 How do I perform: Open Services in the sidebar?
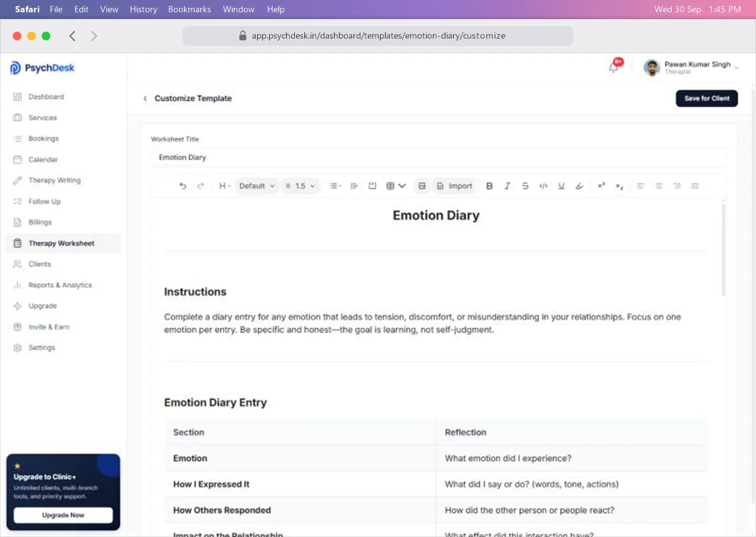63,118
